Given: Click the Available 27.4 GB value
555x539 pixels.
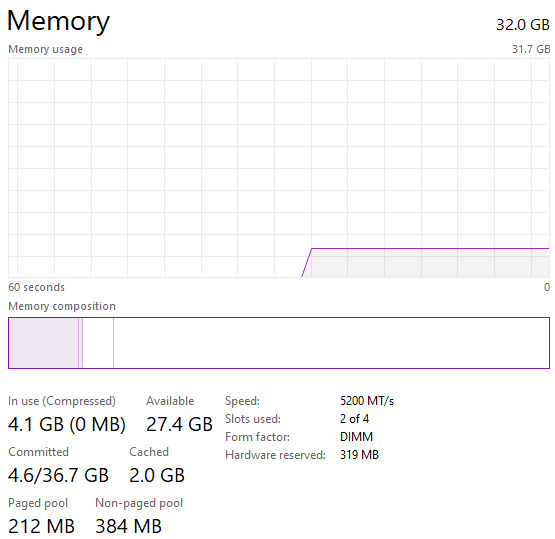Looking at the screenshot, I should point(179,424).
